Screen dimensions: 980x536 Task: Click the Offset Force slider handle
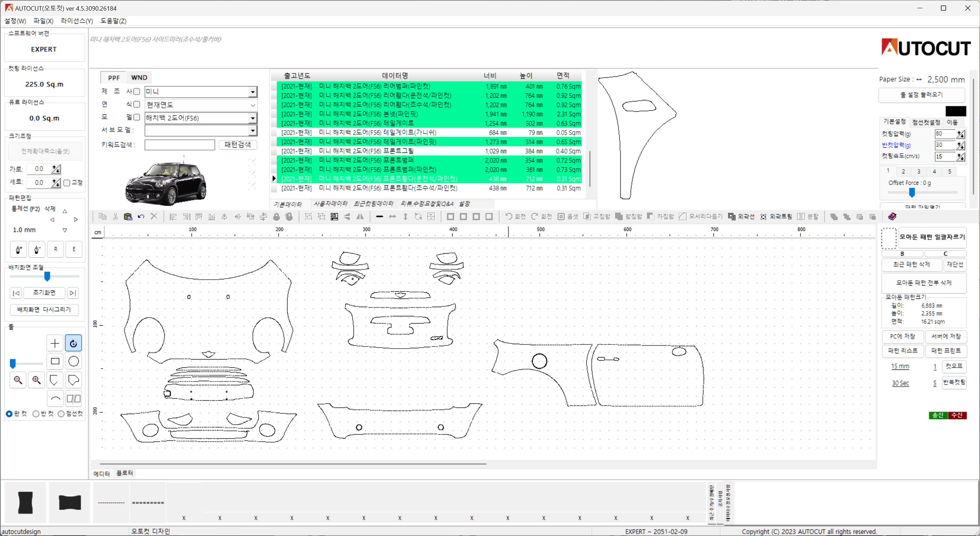click(911, 193)
